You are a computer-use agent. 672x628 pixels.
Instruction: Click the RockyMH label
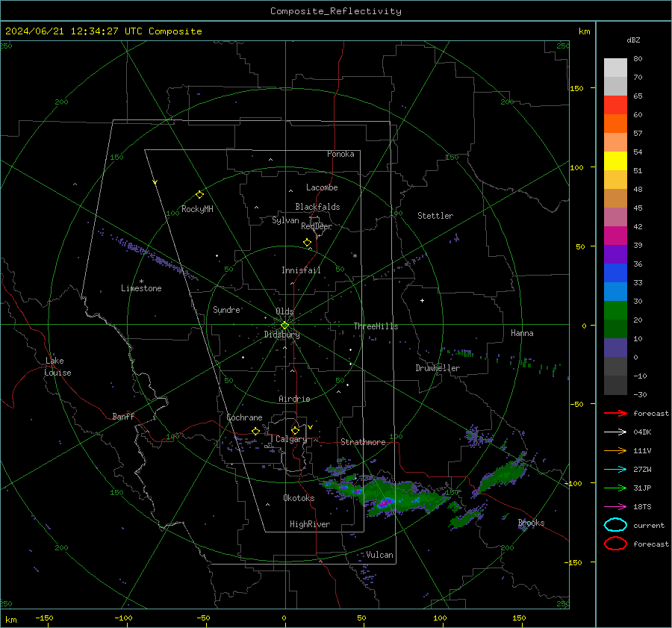(x=197, y=209)
